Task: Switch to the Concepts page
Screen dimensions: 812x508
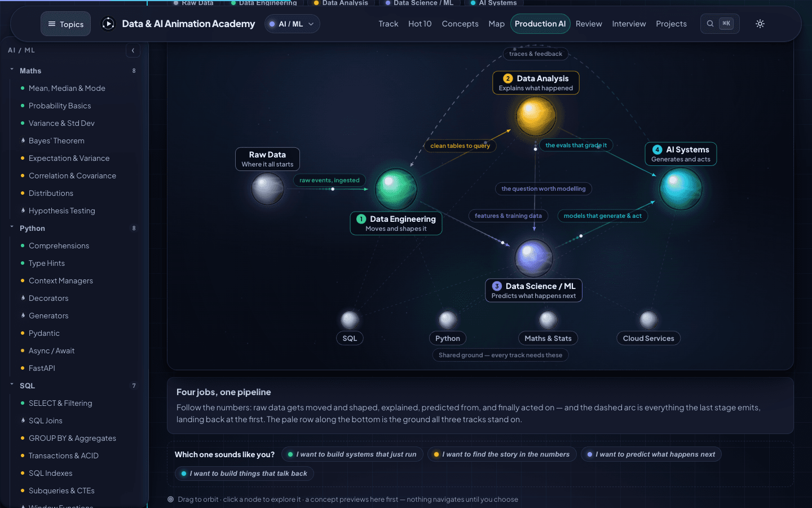Action: tap(460, 24)
